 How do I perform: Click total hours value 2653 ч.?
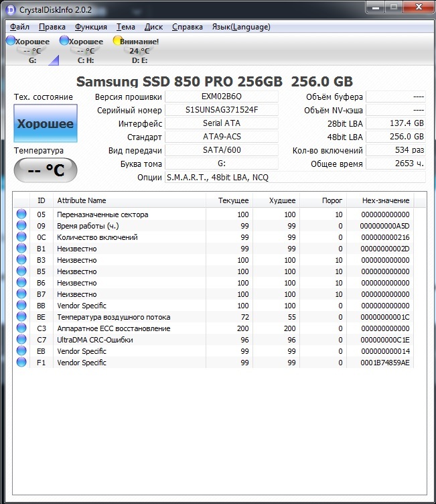point(396,164)
